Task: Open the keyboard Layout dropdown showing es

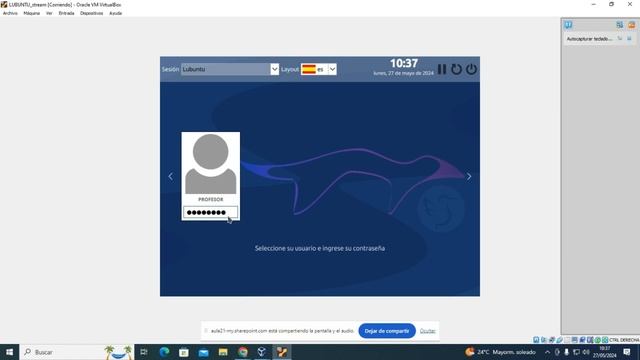Action: pyautogui.click(x=318, y=69)
